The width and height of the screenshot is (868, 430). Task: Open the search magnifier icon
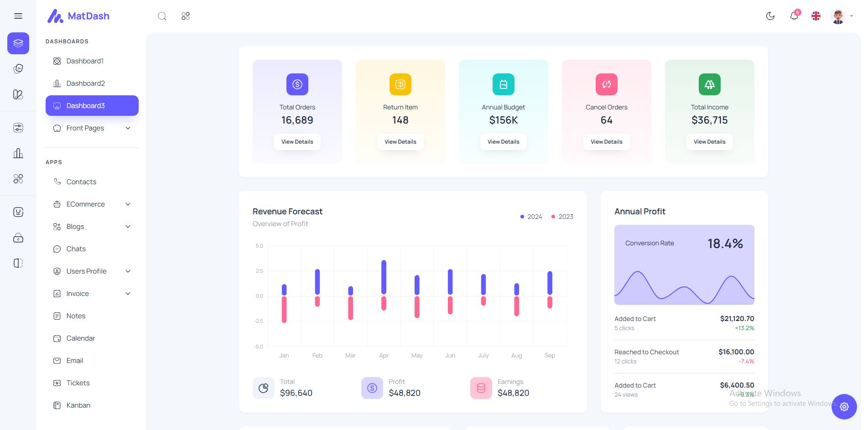162,16
